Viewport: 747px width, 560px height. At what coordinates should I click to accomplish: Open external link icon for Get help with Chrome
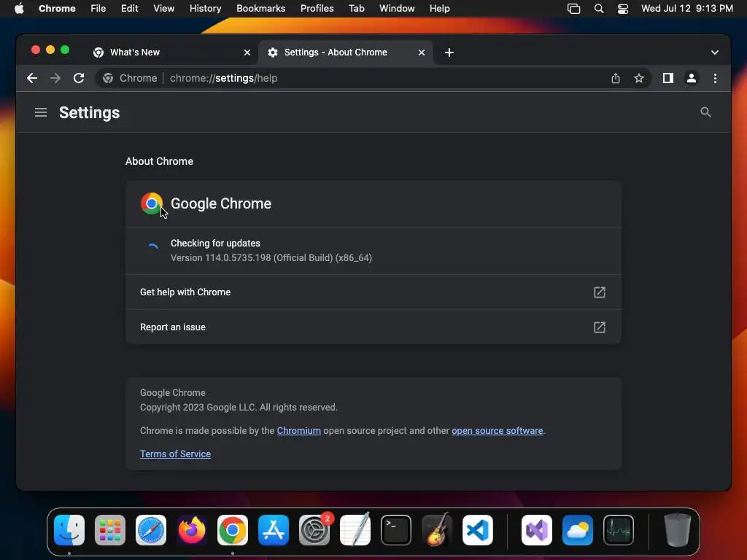pos(600,292)
